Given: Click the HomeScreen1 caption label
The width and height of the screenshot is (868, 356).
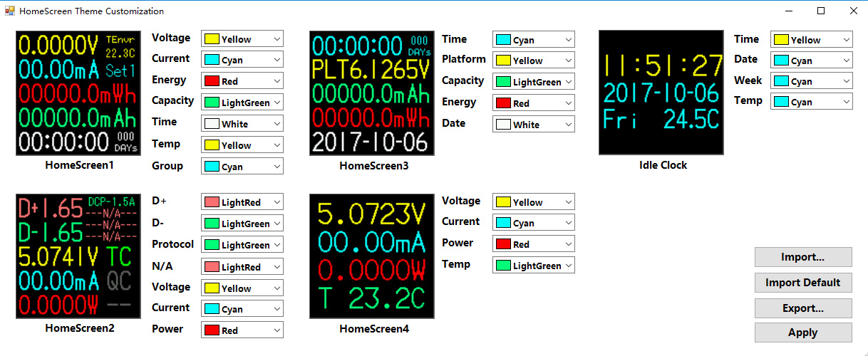Looking at the screenshot, I should click(80, 165).
